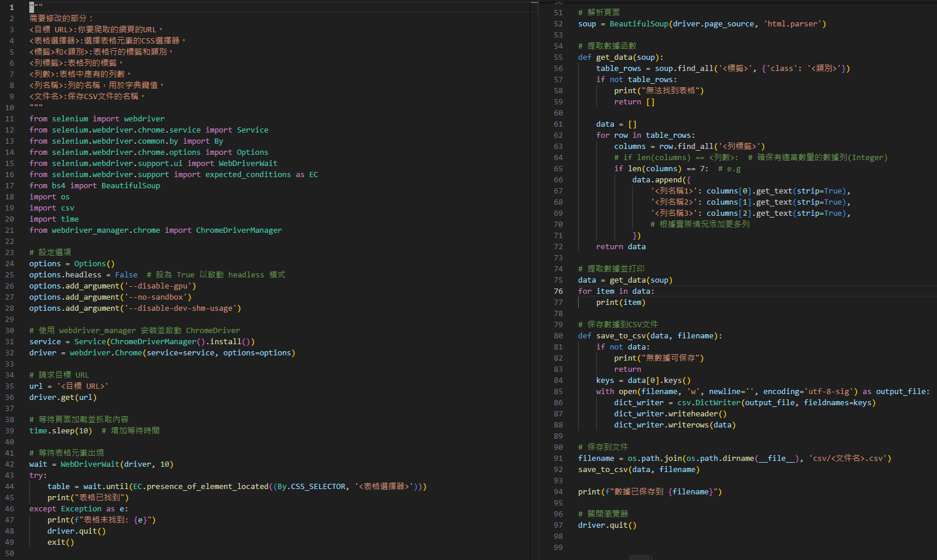Click the 'data.append({' line
The image size is (937, 560).
(661, 179)
